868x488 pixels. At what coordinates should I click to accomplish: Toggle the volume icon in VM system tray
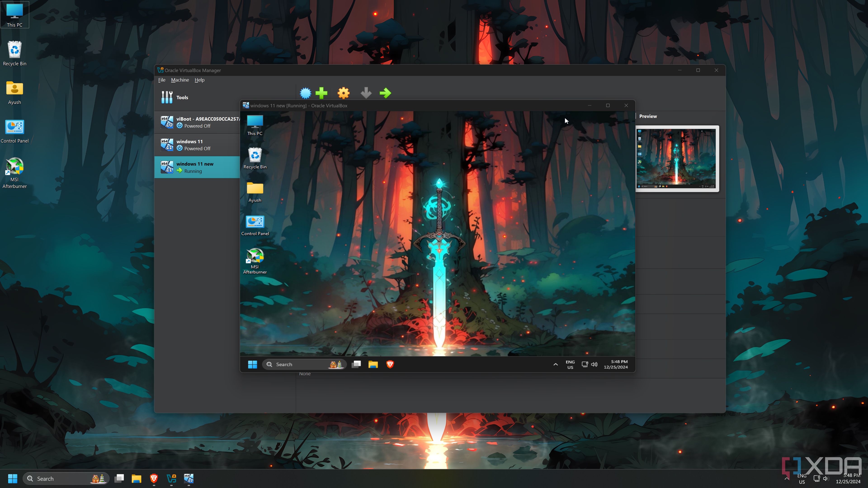pos(594,364)
